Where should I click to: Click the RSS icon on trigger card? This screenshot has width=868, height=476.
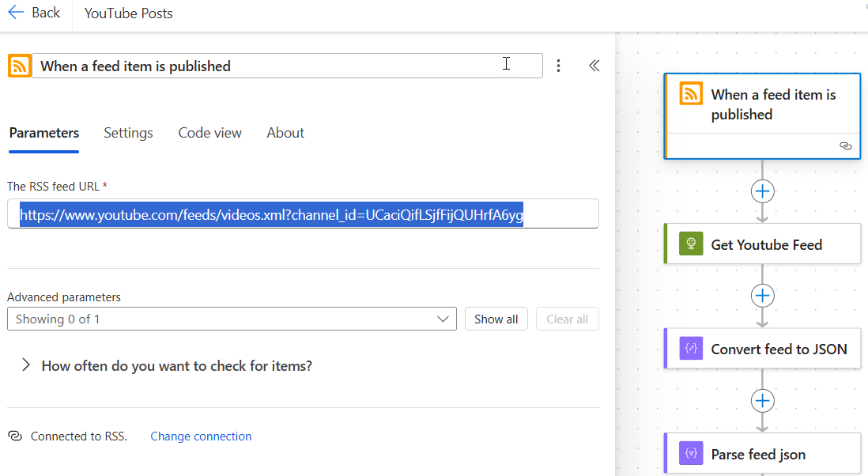(691, 94)
